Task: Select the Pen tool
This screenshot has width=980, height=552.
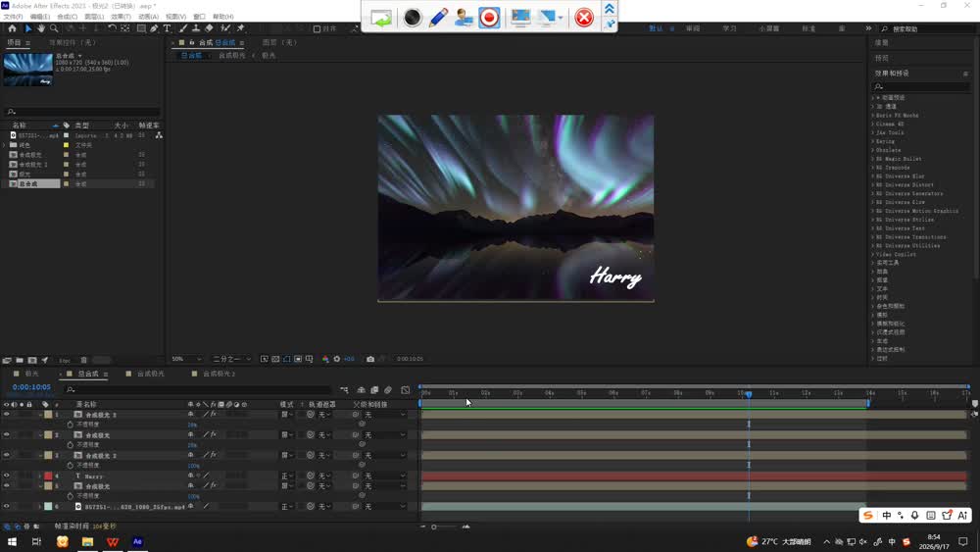Action: tap(154, 28)
